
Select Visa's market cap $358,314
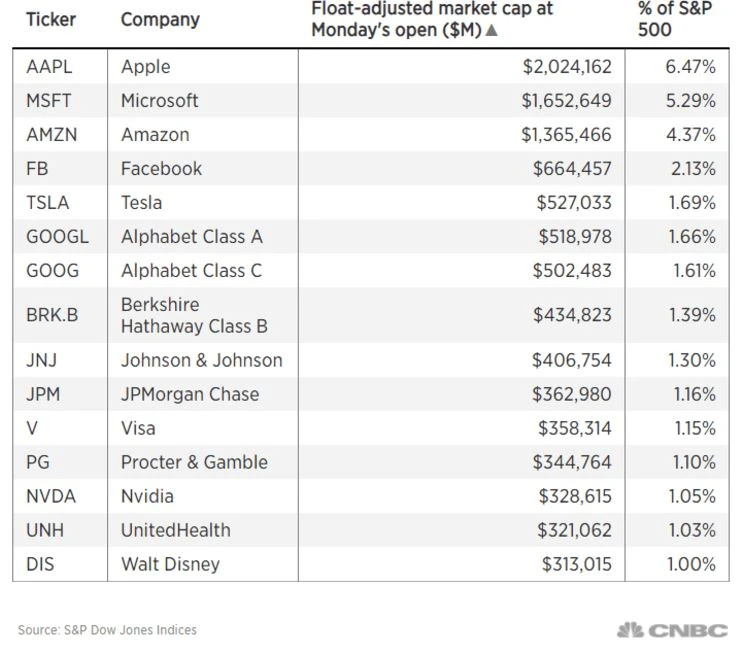(574, 428)
